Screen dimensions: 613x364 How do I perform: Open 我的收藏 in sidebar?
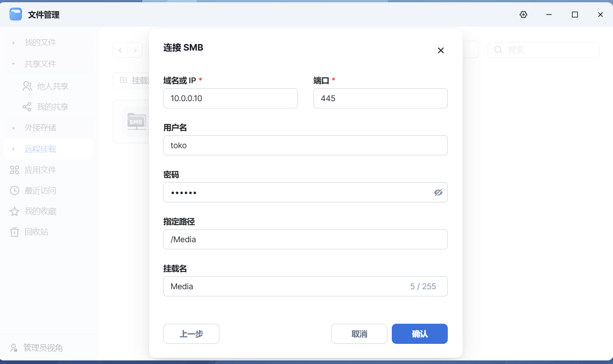click(x=40, y=211)
